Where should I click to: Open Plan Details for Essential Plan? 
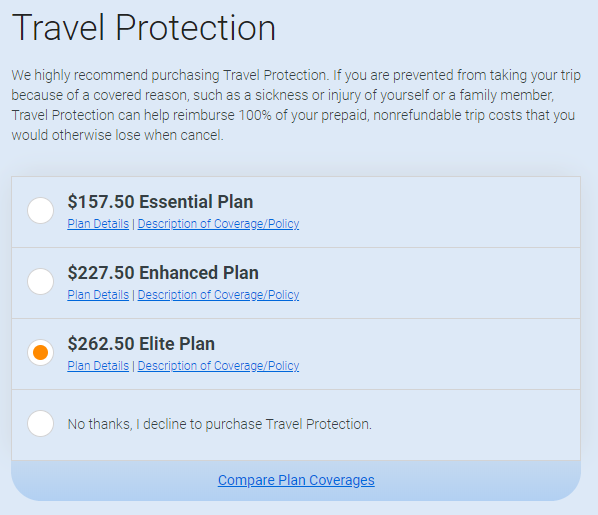[x=98, y=224]
